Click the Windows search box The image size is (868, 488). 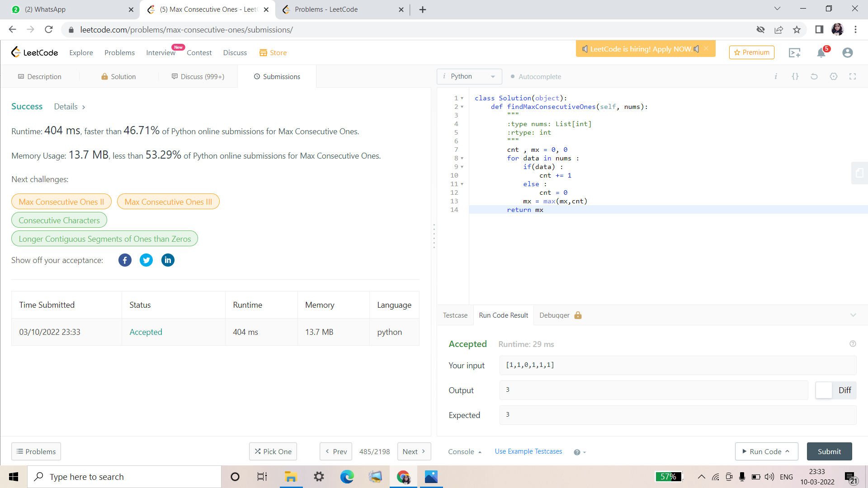(124, 477)
